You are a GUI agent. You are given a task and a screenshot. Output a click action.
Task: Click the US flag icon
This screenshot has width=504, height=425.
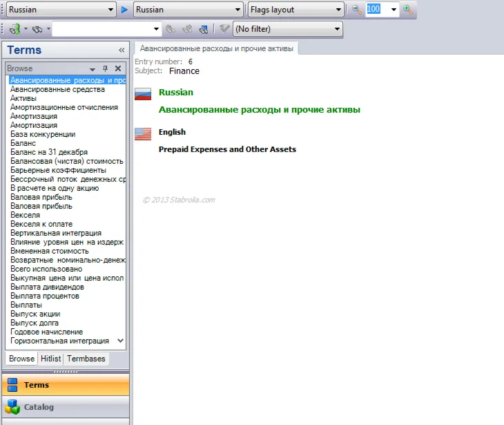point(143,134)
